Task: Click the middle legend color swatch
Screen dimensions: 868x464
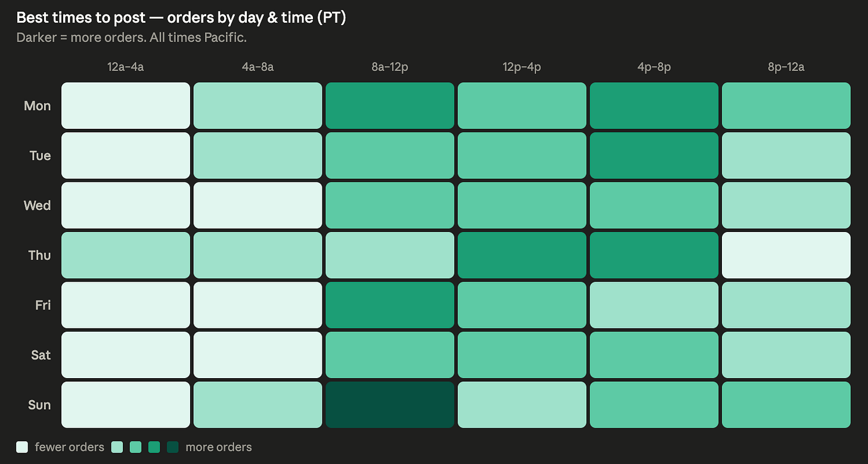Action: (x=136, y=447)
